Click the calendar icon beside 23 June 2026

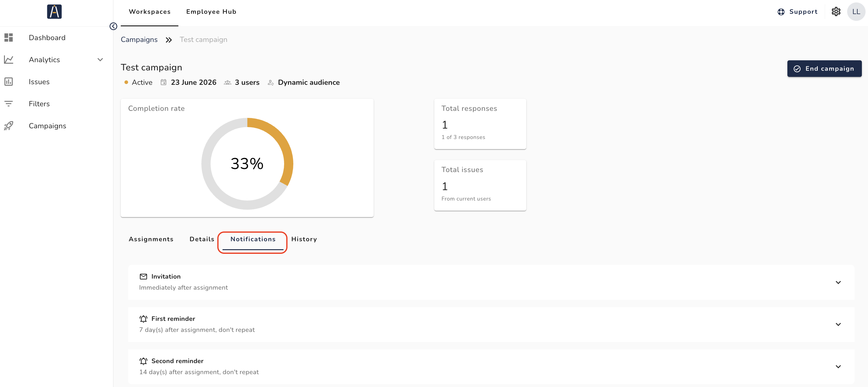[163, 82]
